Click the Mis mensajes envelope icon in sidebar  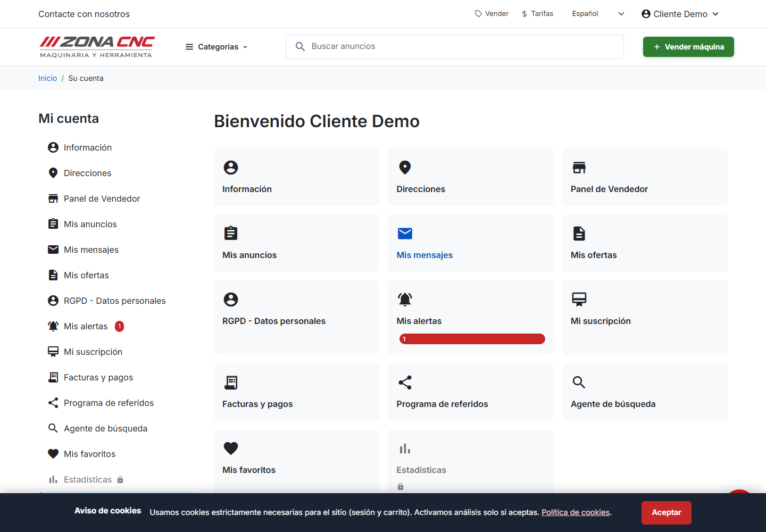[53, 250]
